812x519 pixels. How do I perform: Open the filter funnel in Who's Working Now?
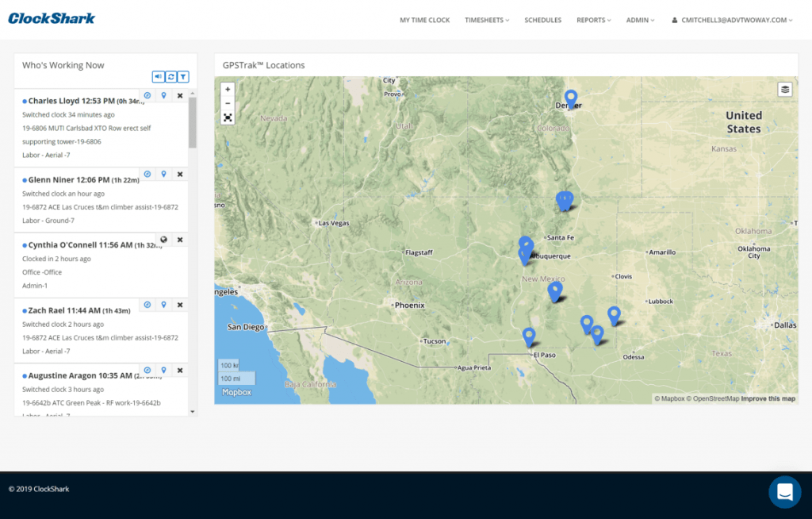pos(183,77)
